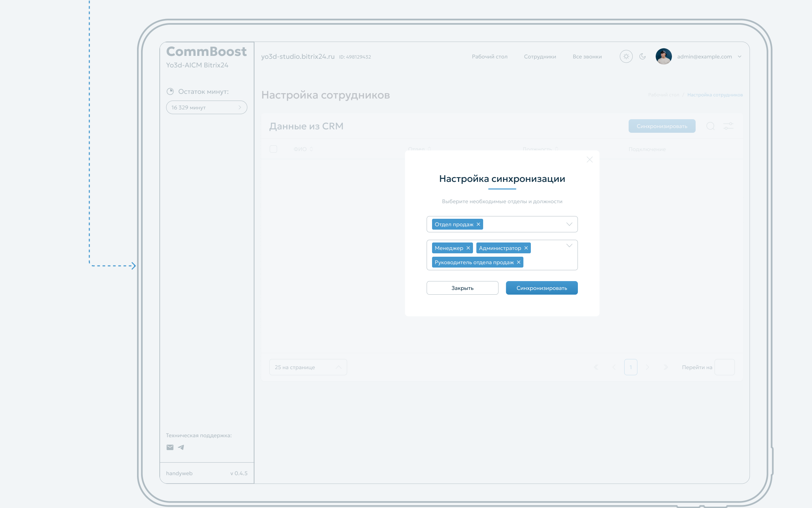Remove the Менеджер tag
812x508 pixels.
tap(468, 248)
